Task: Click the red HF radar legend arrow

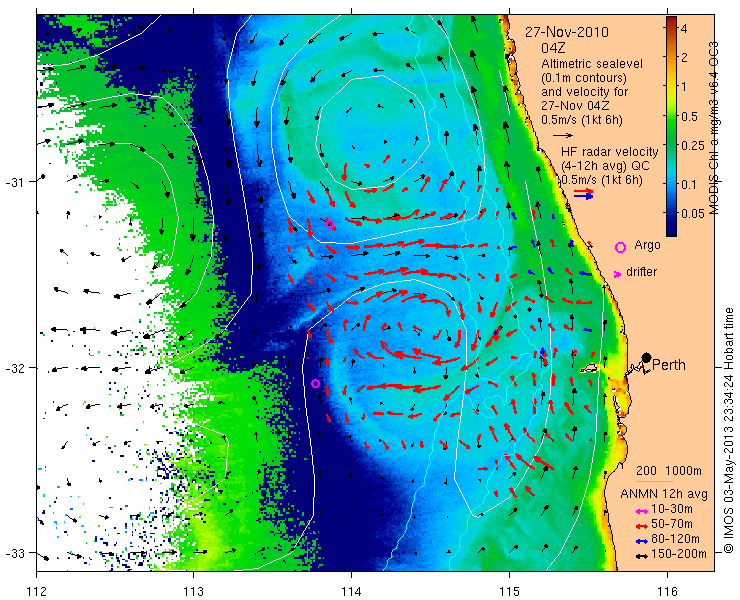Action: [x=583, y=191]
